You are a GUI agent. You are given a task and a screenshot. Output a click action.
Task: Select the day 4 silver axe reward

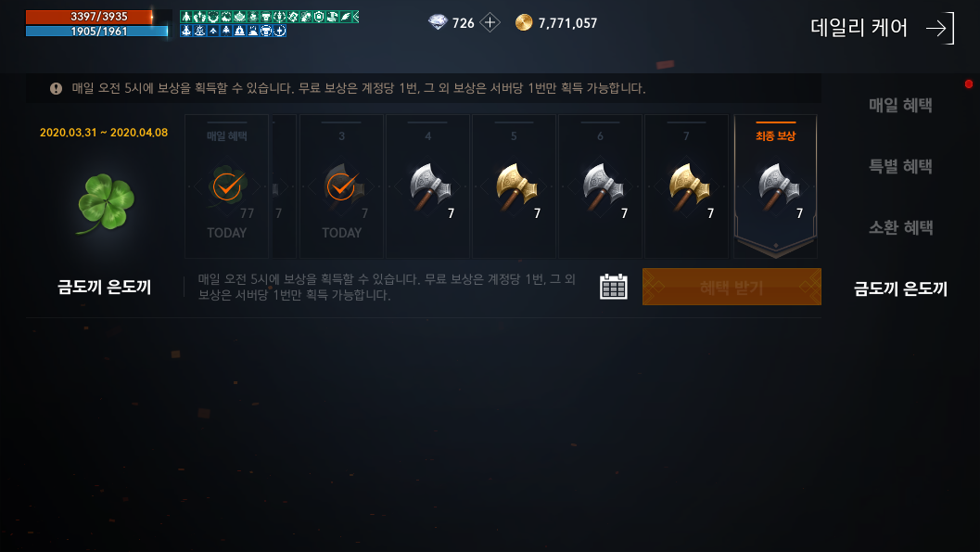428,186
